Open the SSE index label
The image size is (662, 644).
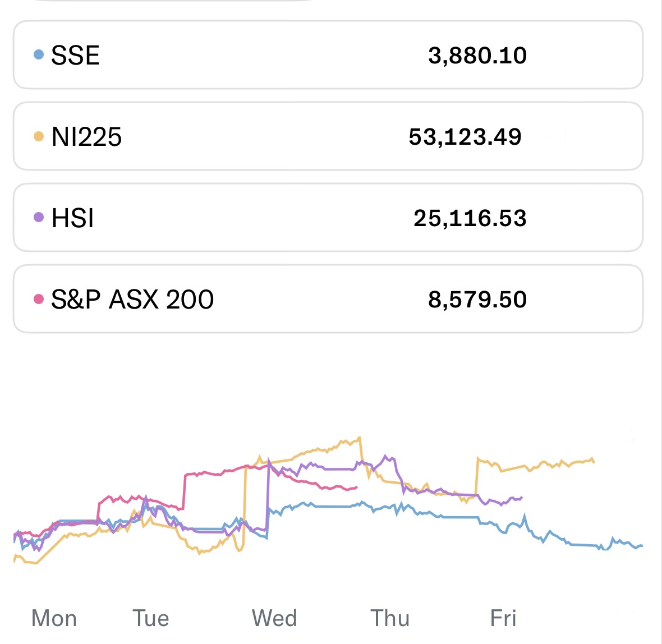[75, 56]
